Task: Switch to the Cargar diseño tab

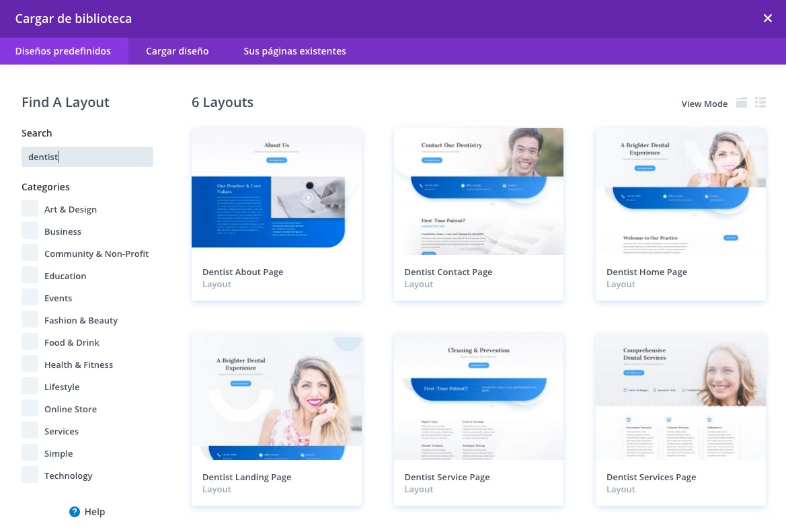Action: pyautogui.click(x=178, y=51)
